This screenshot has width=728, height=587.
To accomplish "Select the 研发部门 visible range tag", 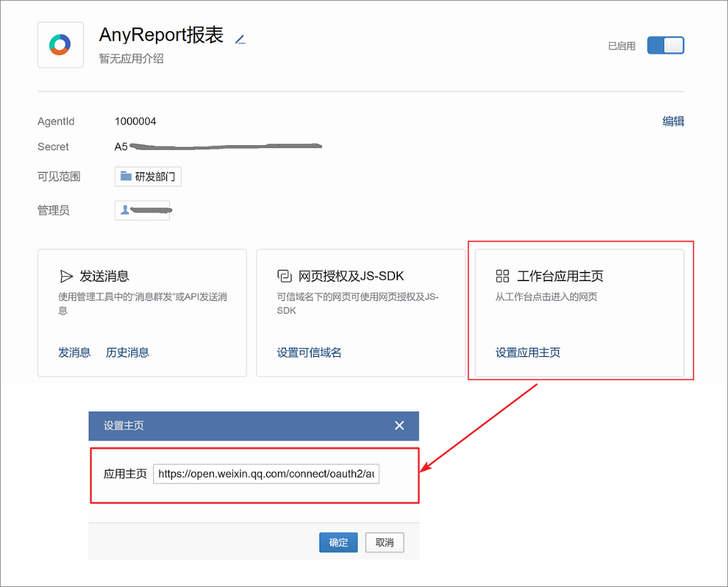I will point(147,176).
